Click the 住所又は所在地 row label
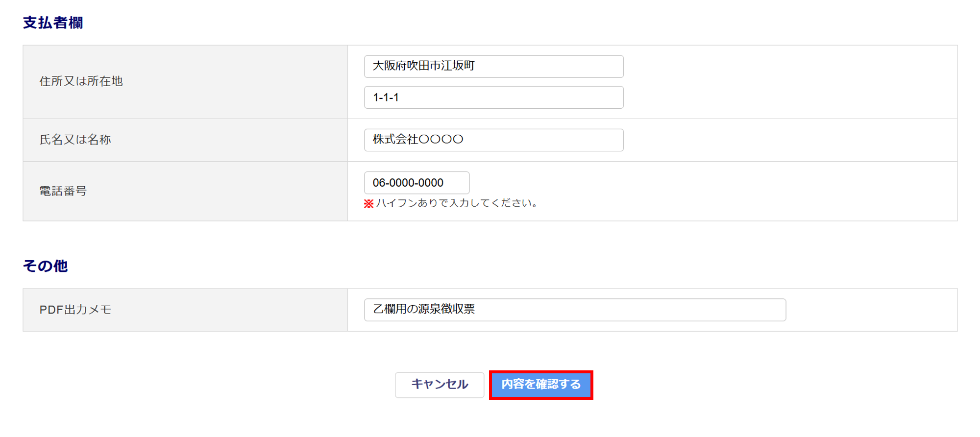 pos(81,81)
